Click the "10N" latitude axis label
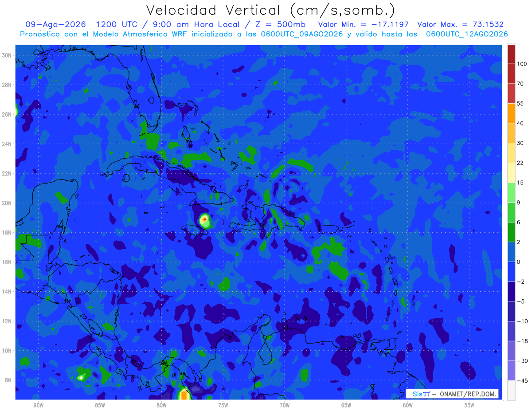 click(8, 351)
